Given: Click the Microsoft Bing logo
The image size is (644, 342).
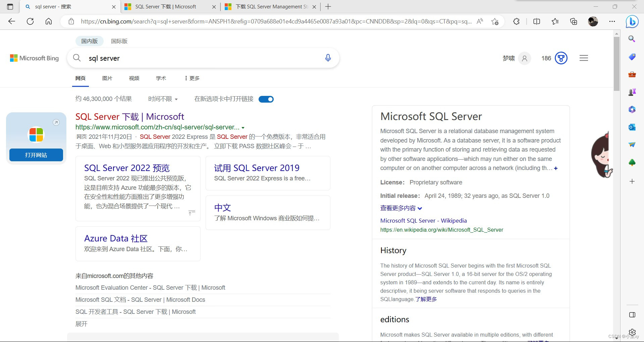Looking at the screenshot, I should coord(34,58).
